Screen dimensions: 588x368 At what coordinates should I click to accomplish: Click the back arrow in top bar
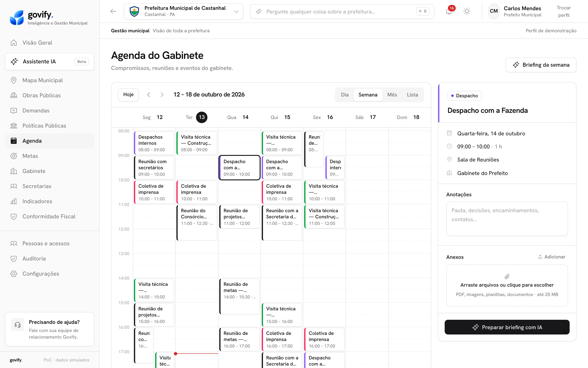(113, 11)
